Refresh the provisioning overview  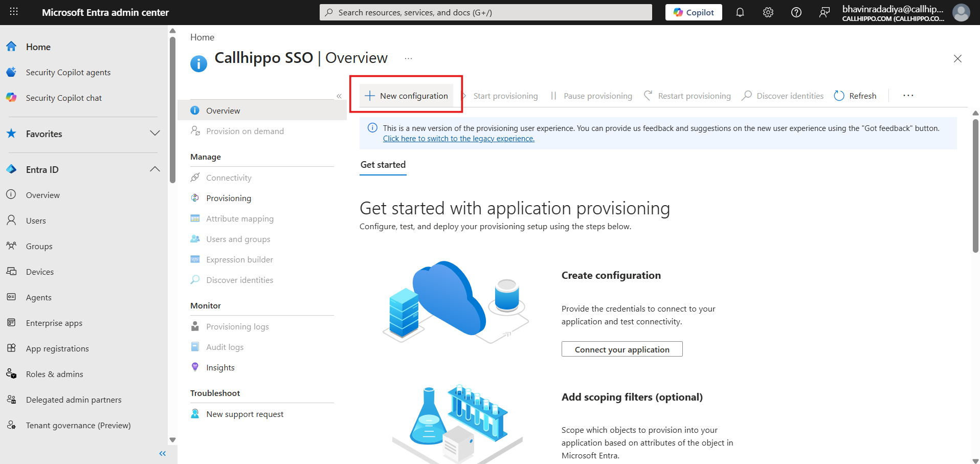855,96
